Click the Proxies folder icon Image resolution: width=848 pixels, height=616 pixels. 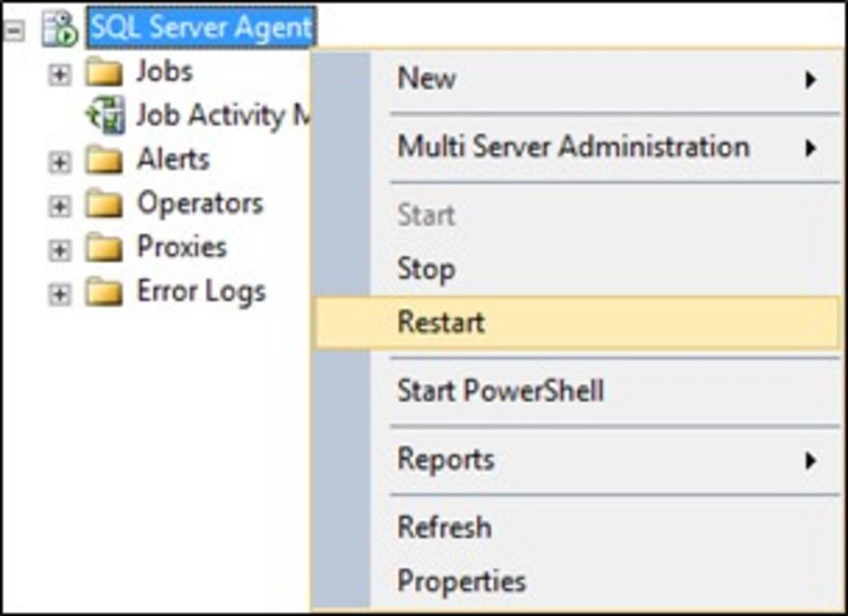(104, 248)
